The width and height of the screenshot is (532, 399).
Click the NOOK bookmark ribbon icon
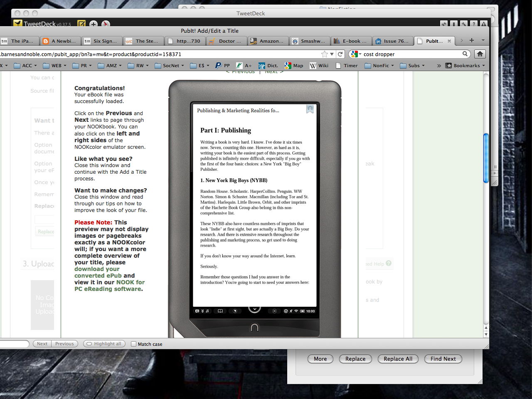(310, 109)
